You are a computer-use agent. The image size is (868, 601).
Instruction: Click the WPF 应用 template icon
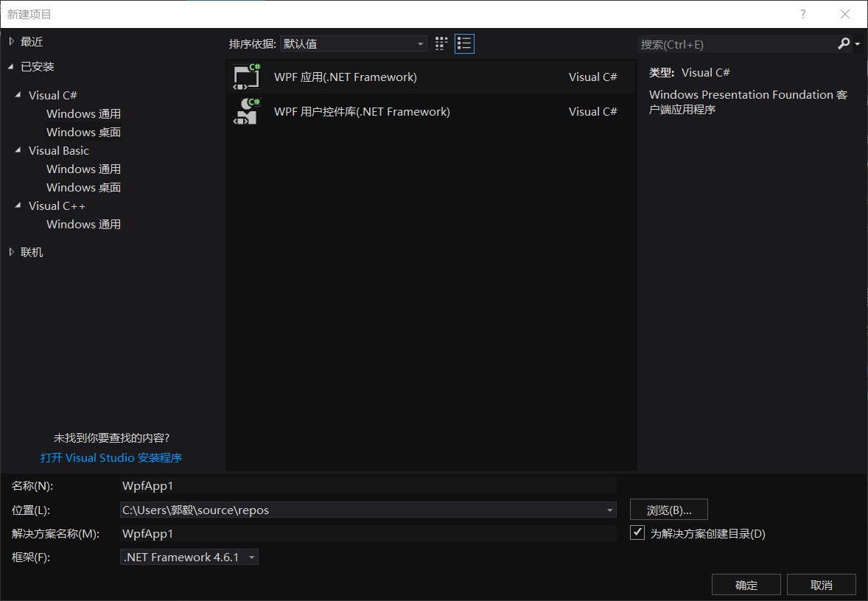(247, 77)
